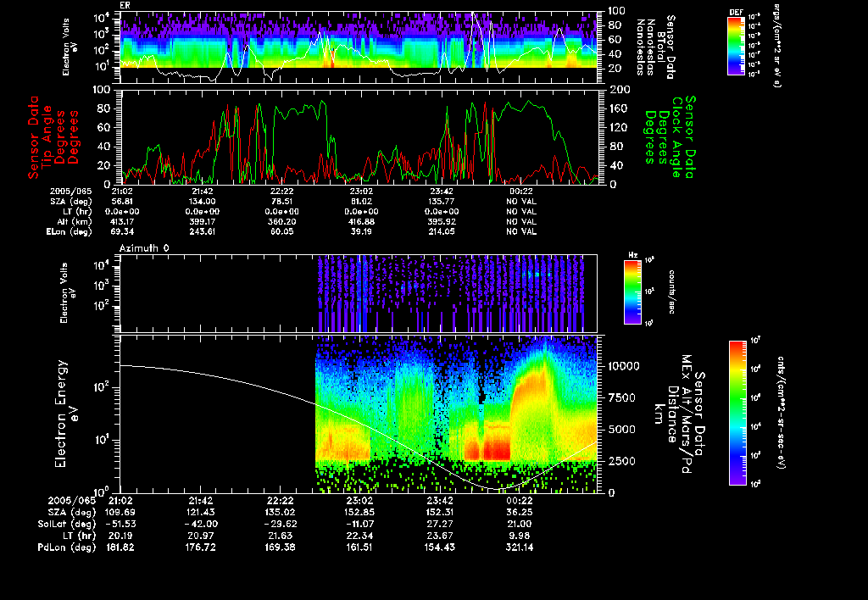Select SZA value 36.25
This screenshot has width=868, height=600.
tap(520, 513)
